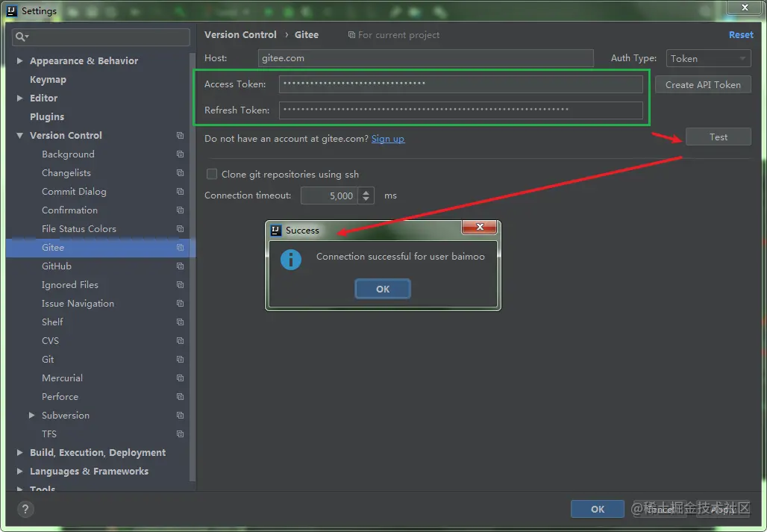Decrease connection timeout with down arrow
767x532 pixels.
pos(366,199)
